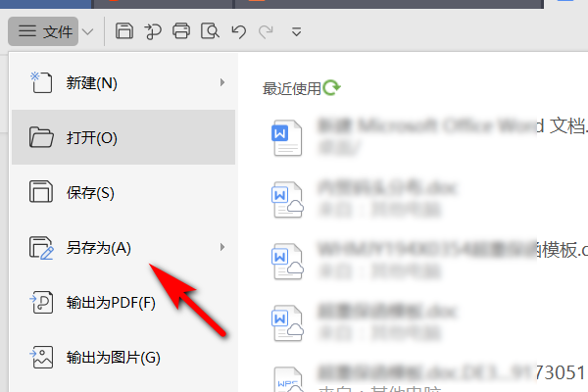Open the 文件 menu button
This screenshot has height=392, width=588.
43,31
